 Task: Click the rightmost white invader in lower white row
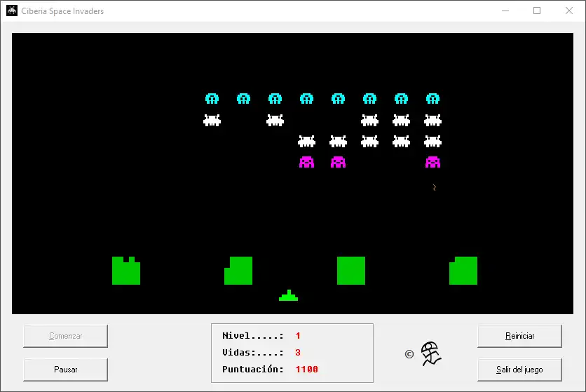(432, 142)
